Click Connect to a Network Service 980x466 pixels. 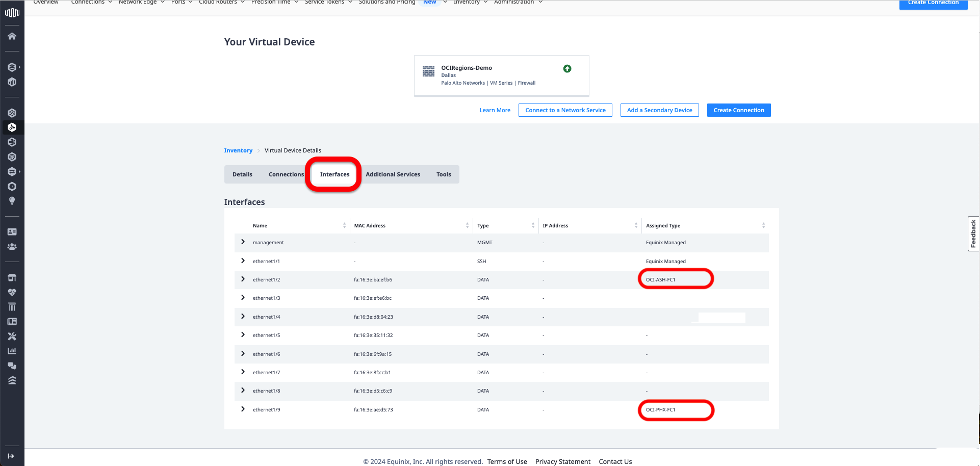[x=565, y=110]
